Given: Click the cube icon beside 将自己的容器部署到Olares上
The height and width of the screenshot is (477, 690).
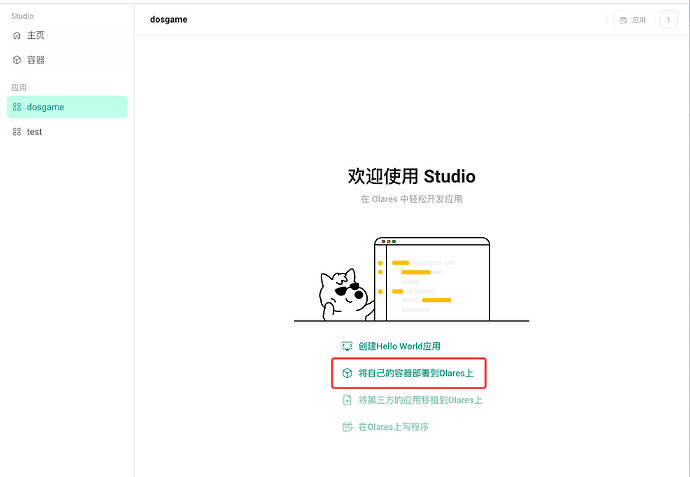Looking at the screenshot, I should (347, 373).
